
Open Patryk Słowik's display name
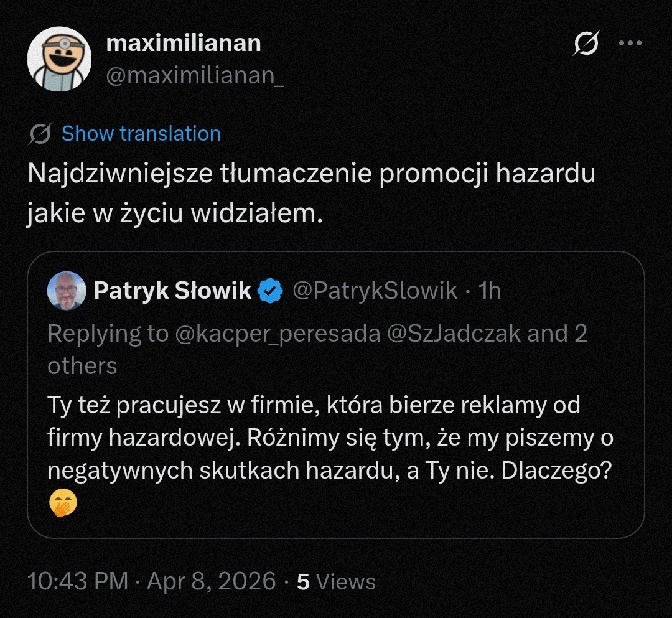[172, 291]
